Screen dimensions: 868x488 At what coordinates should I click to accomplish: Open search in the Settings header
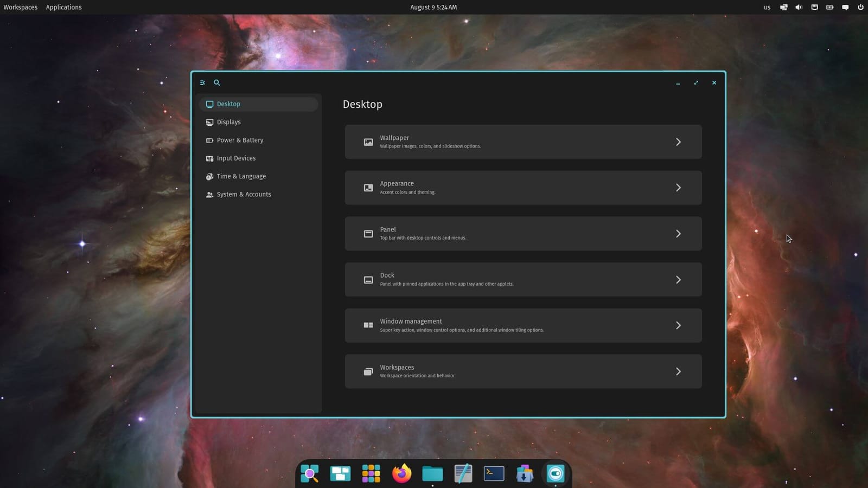tap(216, 82)
